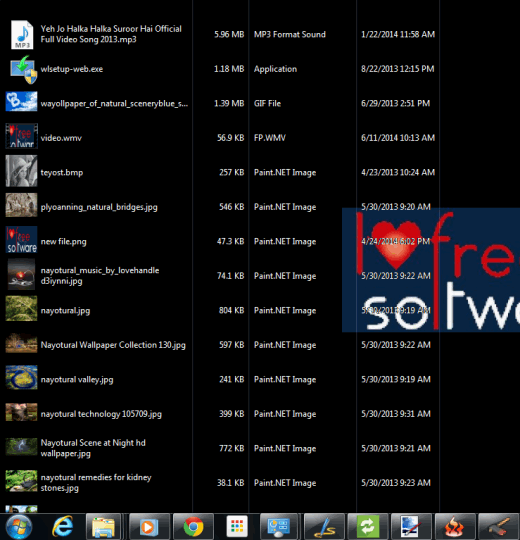Click the '804 KB' size value
520x540 pixels.
[231, 310]
